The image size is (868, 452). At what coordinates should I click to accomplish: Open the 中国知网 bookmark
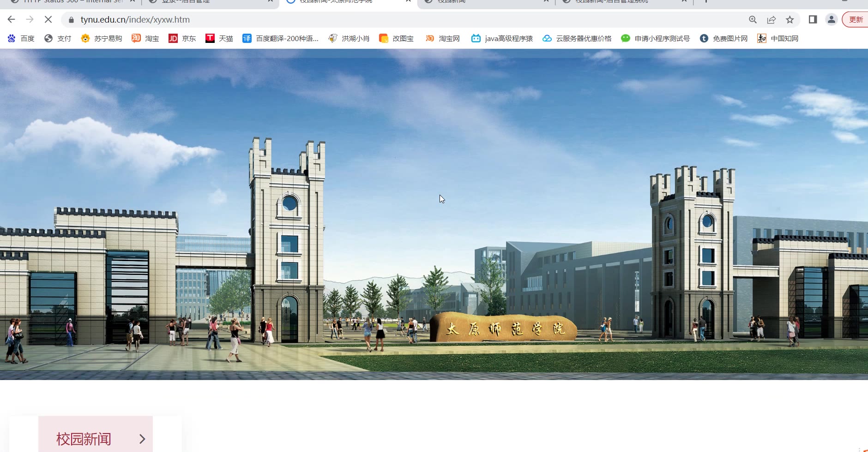click(x=778, y=38)
